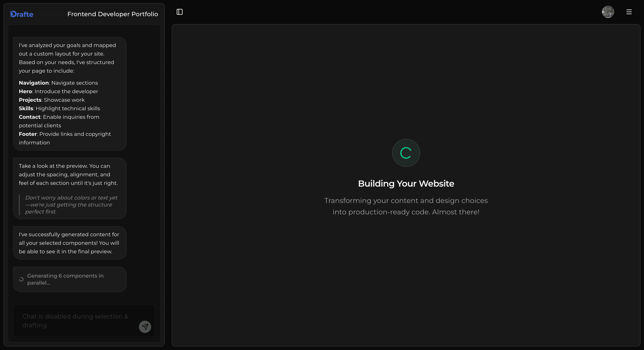644x350 pixels.
Task: Toggle the sidebar panel icon
Action: click(x=179, y=12)
